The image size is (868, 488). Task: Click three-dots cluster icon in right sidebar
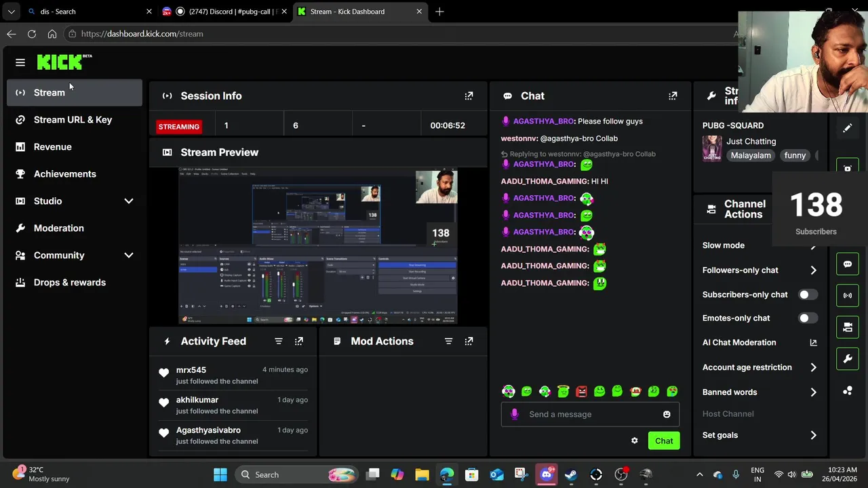click(x=848, y=390)
